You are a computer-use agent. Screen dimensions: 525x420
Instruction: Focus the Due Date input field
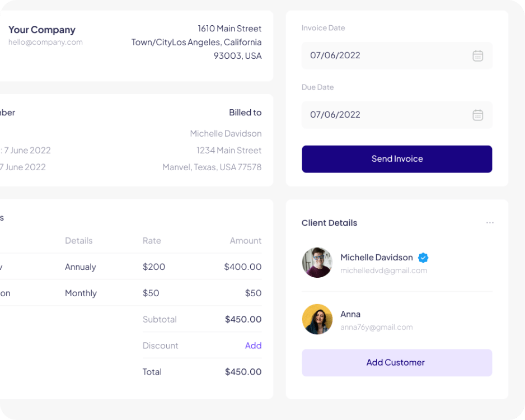point(386,115)
